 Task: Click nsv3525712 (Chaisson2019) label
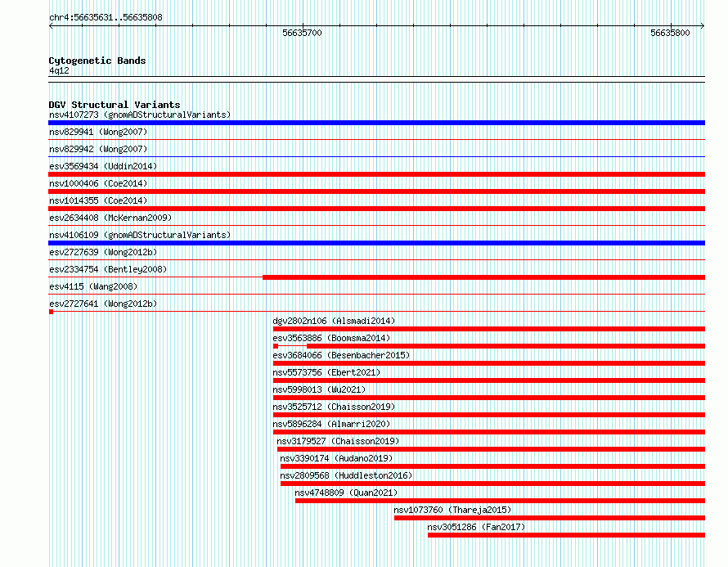click(x=334, y=407)
